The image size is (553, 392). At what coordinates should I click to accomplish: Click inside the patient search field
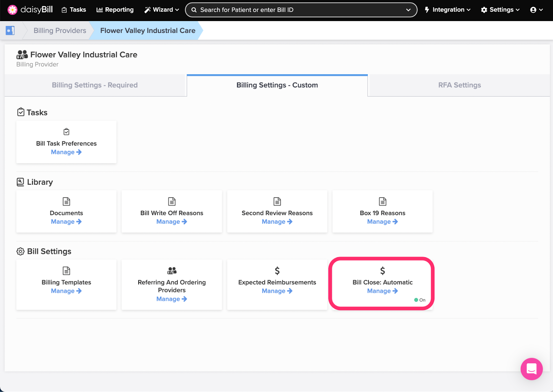[x=276, y=10]
